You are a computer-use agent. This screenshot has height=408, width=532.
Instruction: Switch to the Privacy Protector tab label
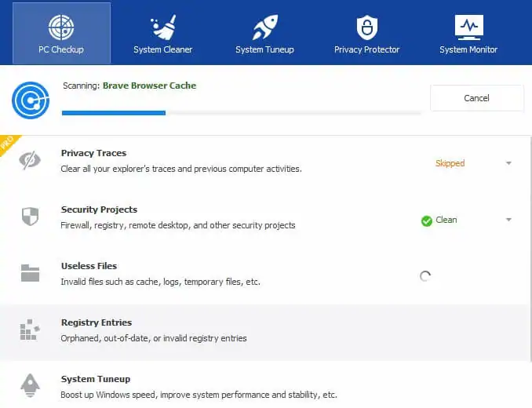[x=366, y=50]
